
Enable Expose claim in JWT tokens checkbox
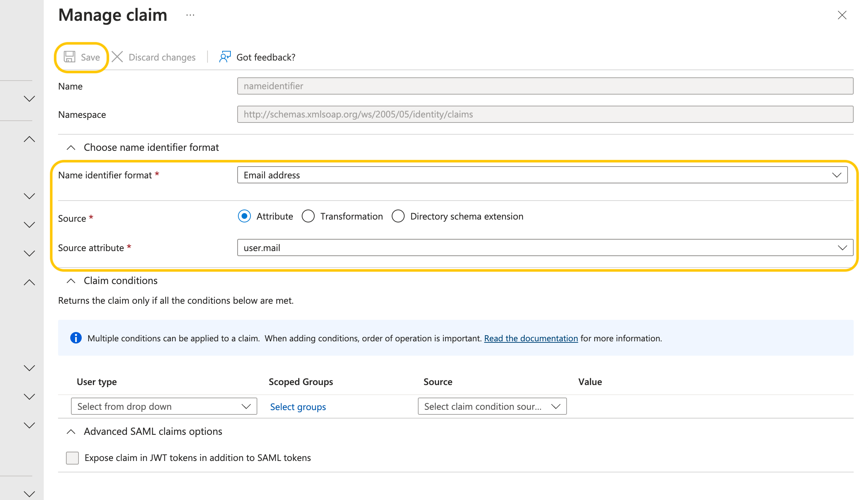click(x=72, y=458)
